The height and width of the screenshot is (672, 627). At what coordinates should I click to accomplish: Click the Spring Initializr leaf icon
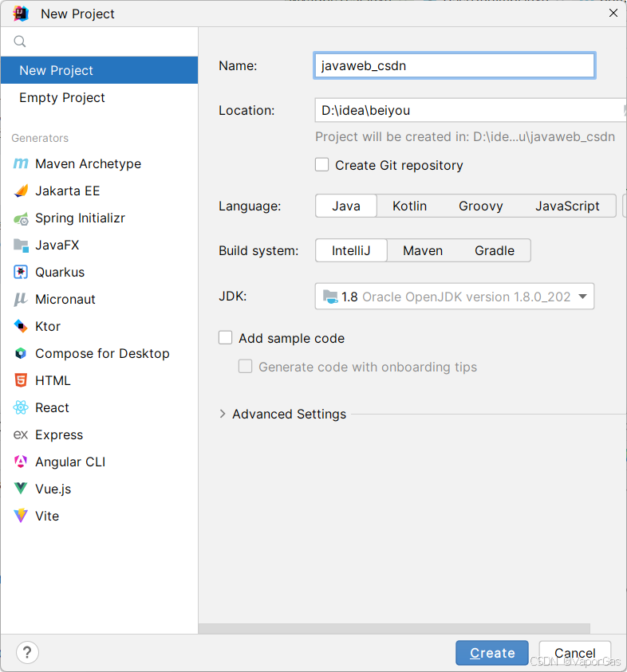(x=21, y=218)
